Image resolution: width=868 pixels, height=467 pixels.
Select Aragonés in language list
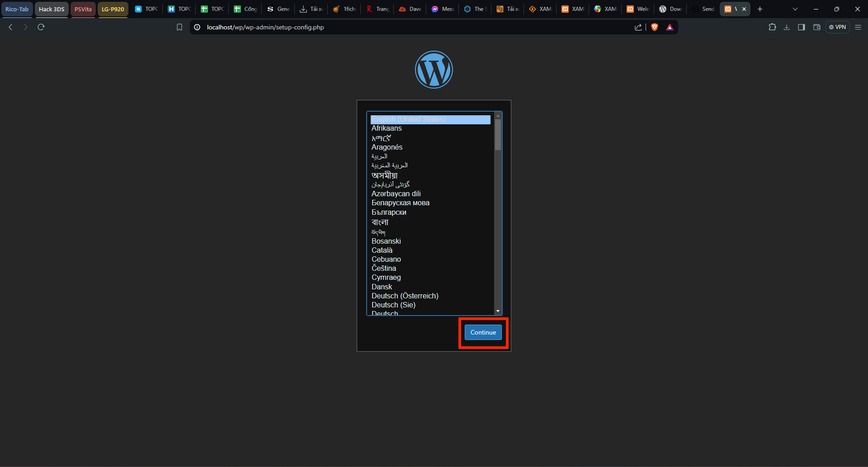coord(430,147)
